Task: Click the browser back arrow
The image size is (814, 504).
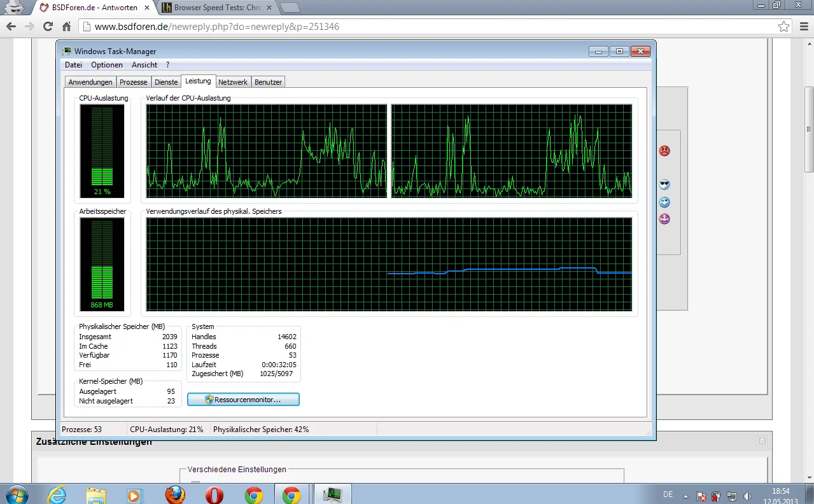Action: click(11, 27)
